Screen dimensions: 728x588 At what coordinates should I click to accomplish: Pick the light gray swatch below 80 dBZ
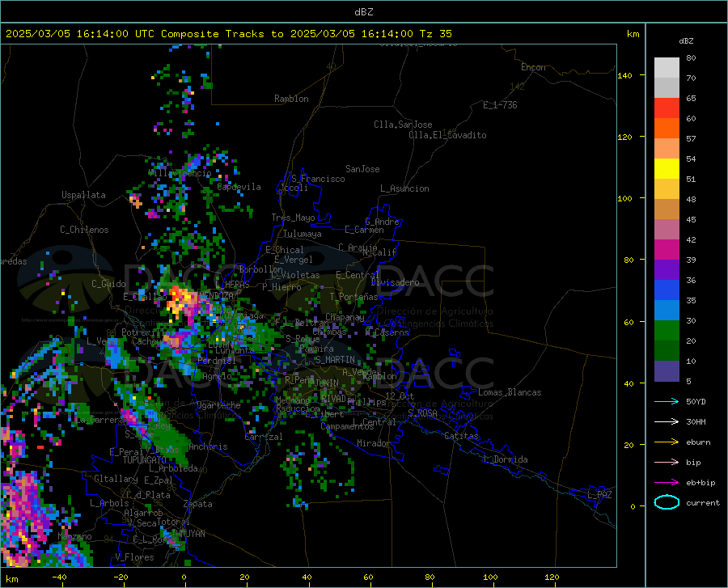(667, 67)
